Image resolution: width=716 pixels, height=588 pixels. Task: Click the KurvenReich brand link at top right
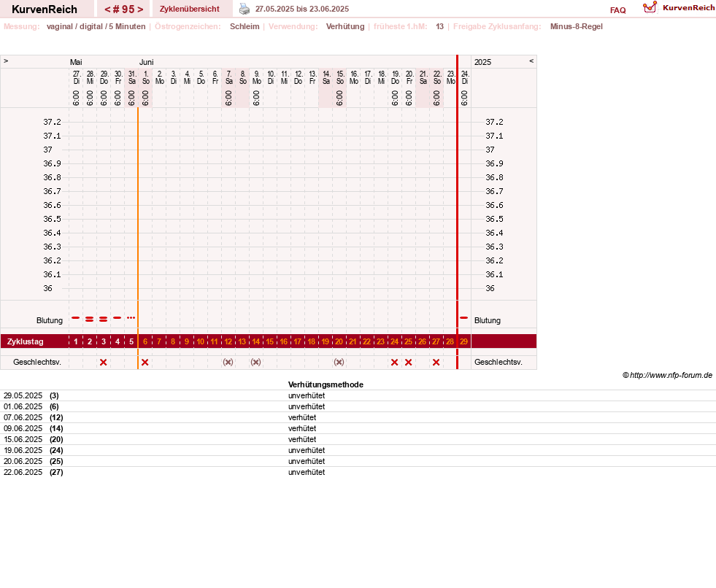pyautogui.click(x=688, y=8)
